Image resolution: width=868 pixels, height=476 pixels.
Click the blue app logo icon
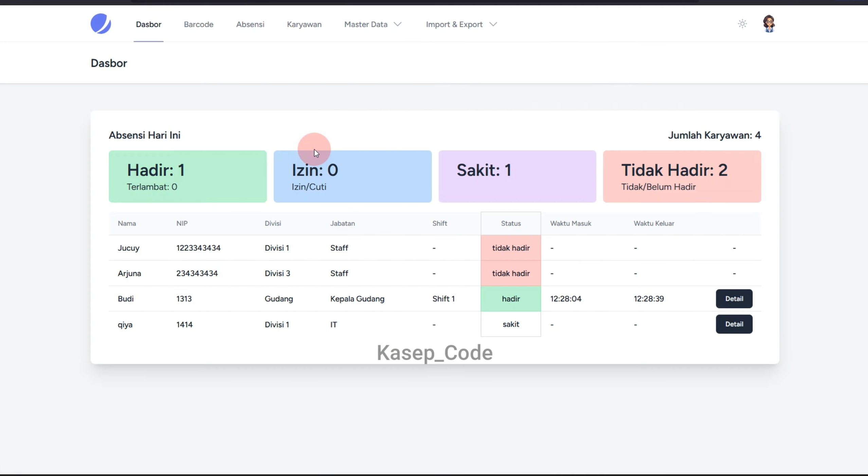click(x=101, y=24)
